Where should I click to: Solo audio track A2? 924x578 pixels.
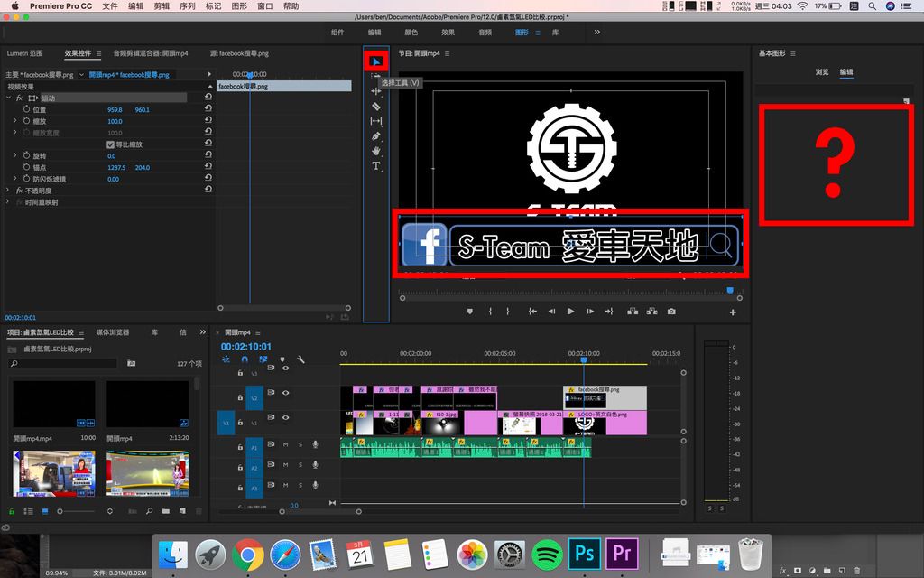coord(300,465)
